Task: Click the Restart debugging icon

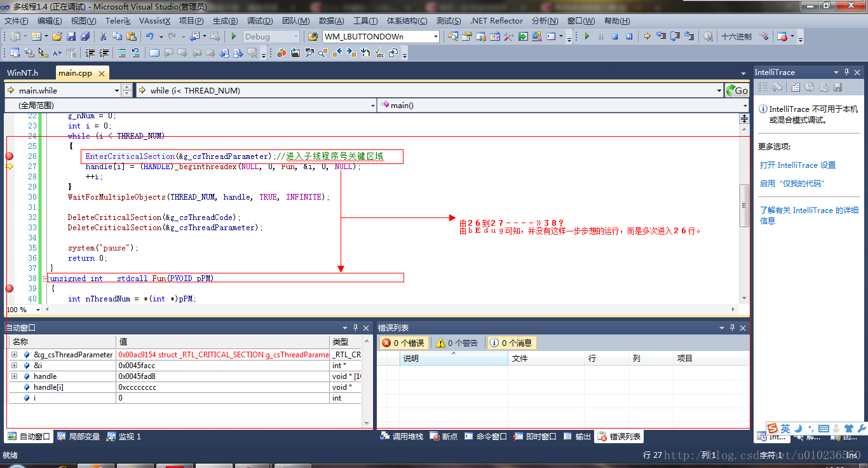Action: 628,37
